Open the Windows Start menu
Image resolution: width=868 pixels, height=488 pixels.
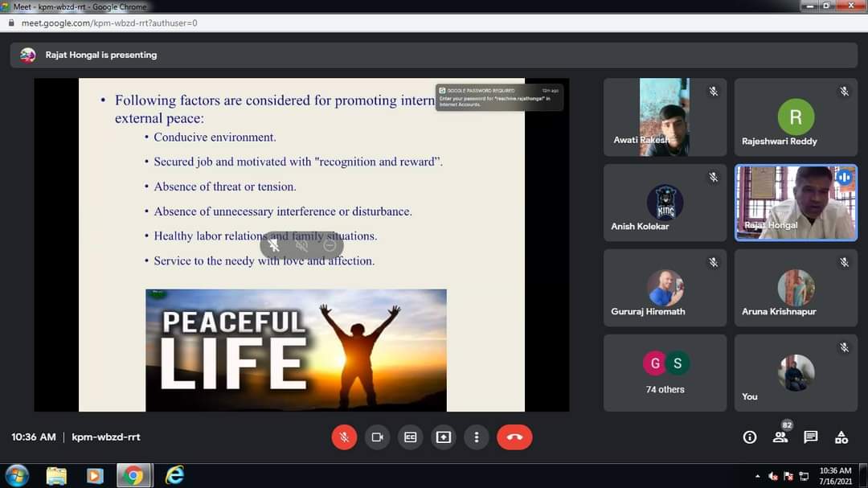pos(17,475)
